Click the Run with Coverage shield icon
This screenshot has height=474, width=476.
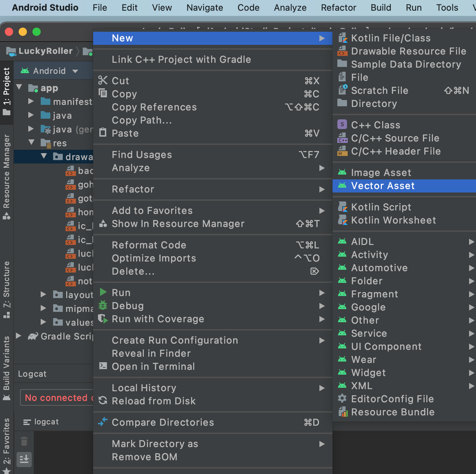click(103, 318)
